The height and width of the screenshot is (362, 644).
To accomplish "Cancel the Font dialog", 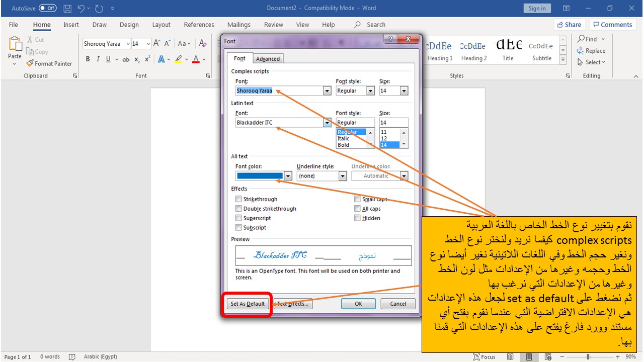I will point(398,304).
